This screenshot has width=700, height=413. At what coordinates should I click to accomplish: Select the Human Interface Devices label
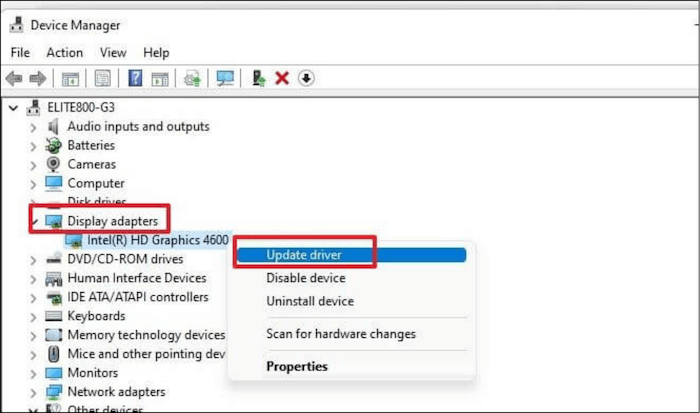click(137, 278)
